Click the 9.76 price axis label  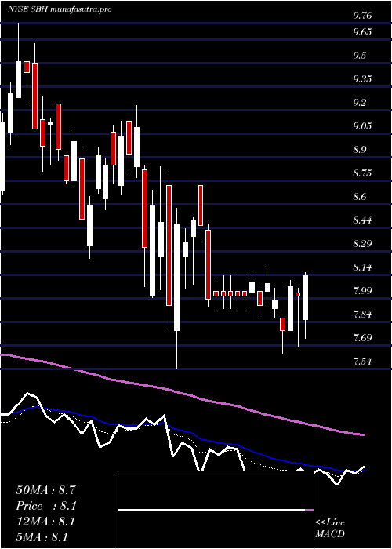pos(362,16)
